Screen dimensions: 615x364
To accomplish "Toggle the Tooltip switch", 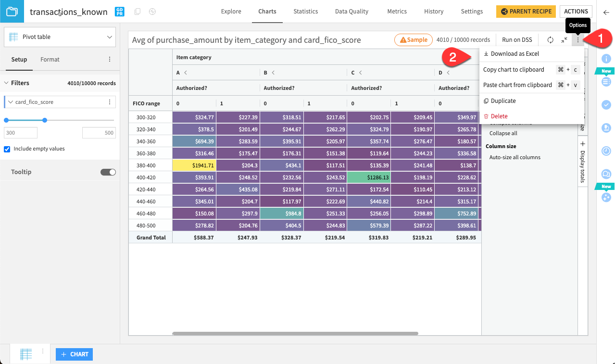I will [108, 172].
